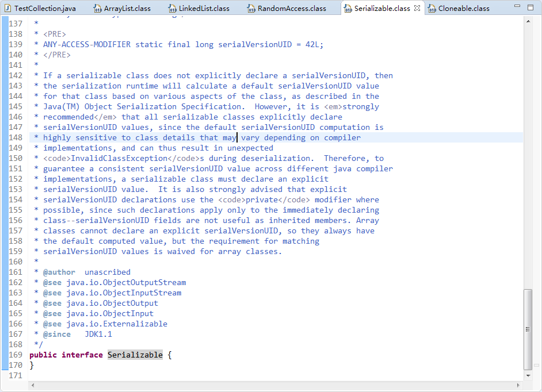Click java.io.ObjectOutput on line 164
542x392 pixels.
(112, 303)
